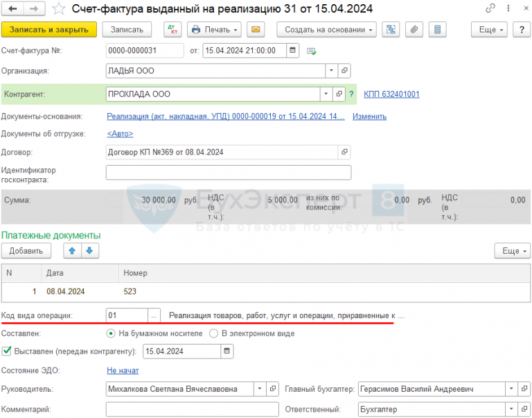The image size is (532, 418).
Task: Open the Контрагент field form icon
Action: pyautogui.click(x=339, y=94)
